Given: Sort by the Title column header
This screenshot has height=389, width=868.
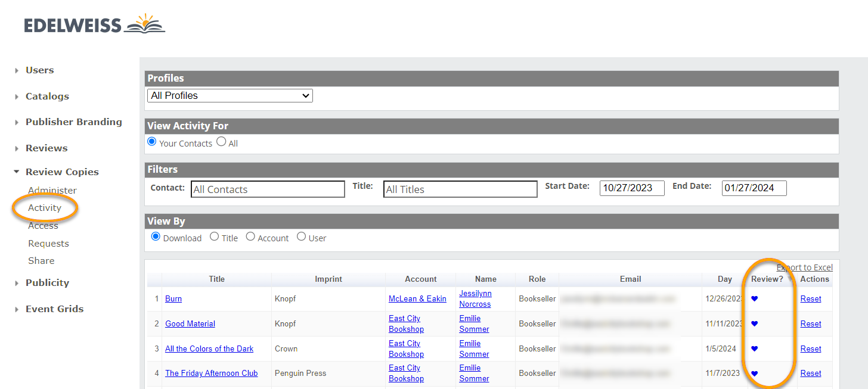Looking at the screenshot, I should coord(217,279).
